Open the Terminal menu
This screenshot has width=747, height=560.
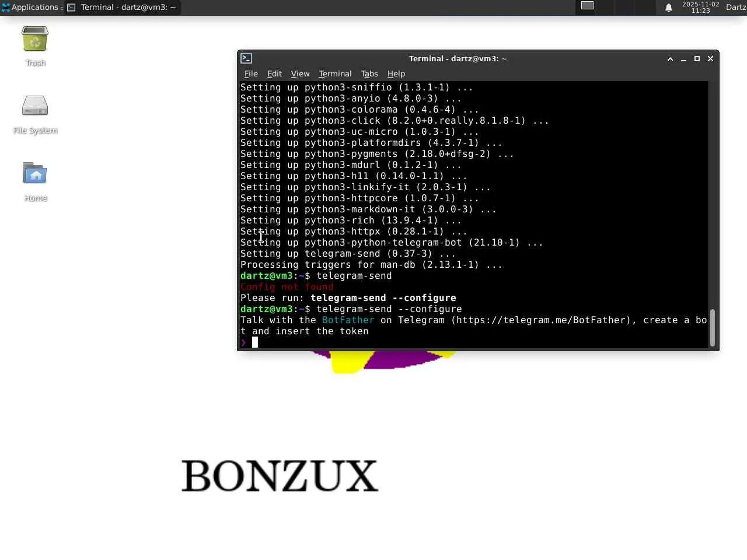point(335,73)
